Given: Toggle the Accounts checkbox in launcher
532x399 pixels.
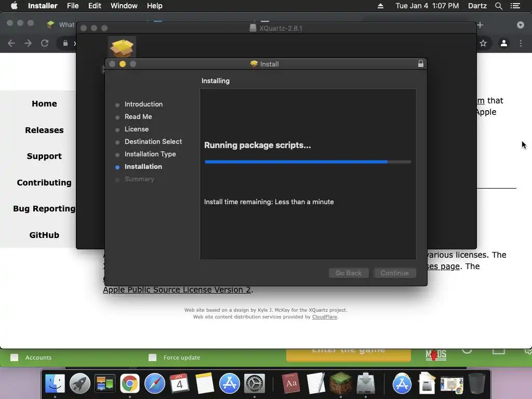Looking at the screenshot, I should (14, 357).
